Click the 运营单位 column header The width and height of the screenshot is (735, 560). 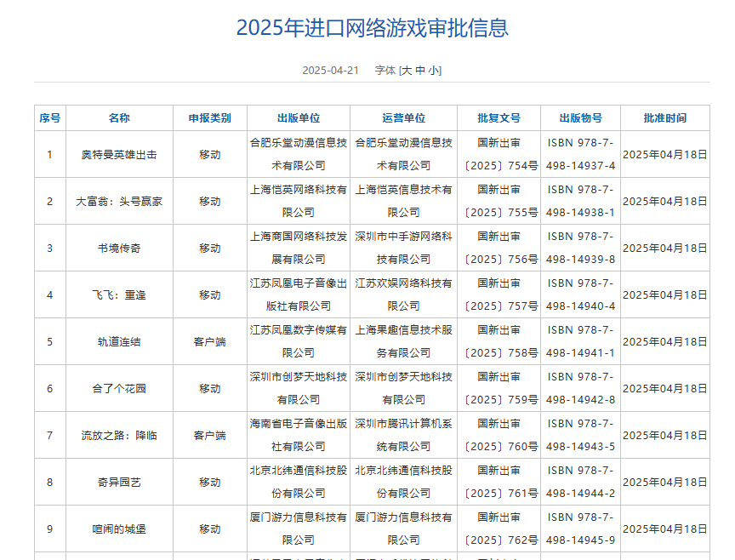[403, 118]
